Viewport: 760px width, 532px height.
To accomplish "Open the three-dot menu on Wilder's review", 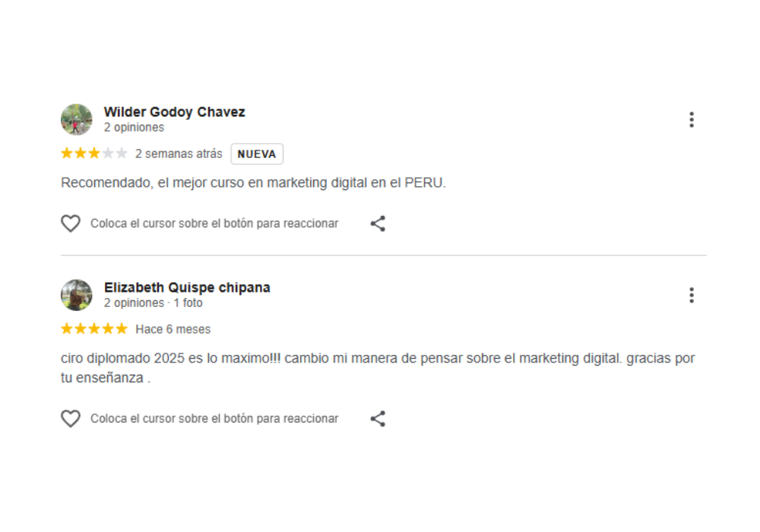I will click(691, 119).
